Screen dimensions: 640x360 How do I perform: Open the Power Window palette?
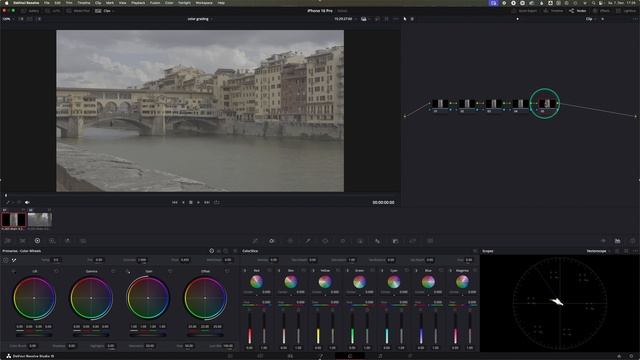325,241
